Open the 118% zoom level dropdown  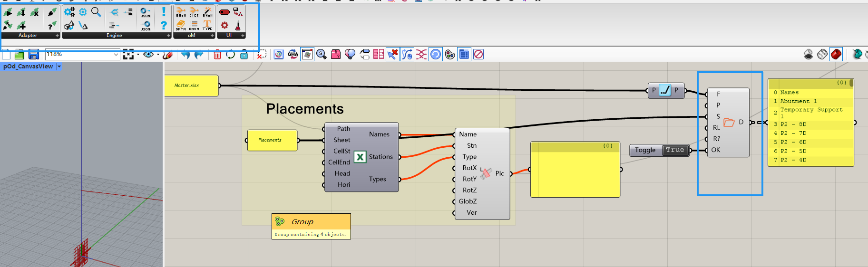[x=116, y=55]
